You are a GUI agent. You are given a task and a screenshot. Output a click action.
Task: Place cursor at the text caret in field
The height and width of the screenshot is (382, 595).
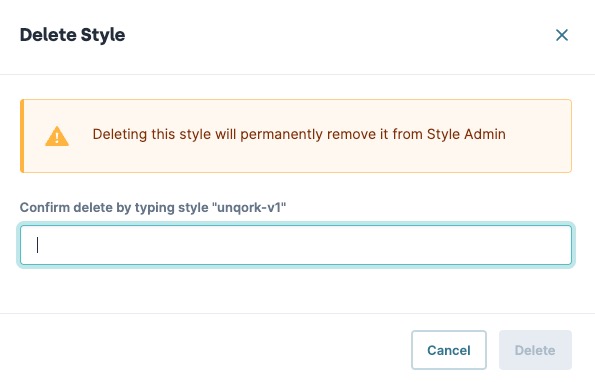click(x=37, y=245)
